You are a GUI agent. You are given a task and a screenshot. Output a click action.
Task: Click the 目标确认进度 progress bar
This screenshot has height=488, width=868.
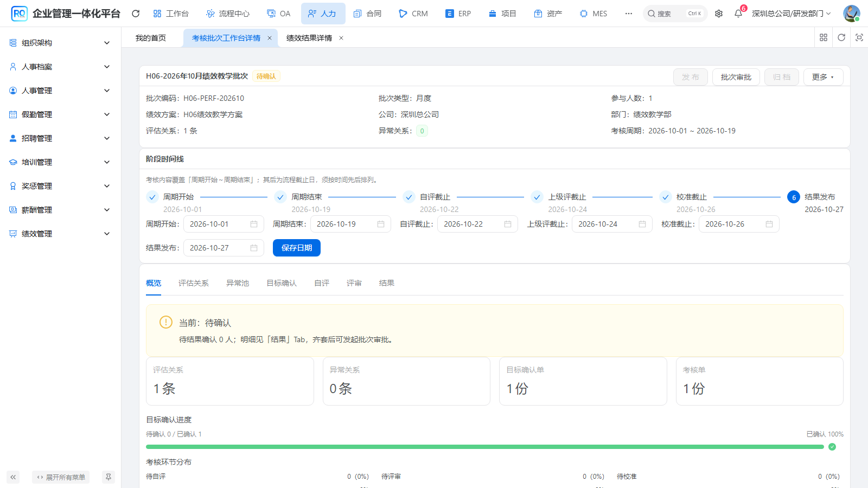tap(485, 447)
